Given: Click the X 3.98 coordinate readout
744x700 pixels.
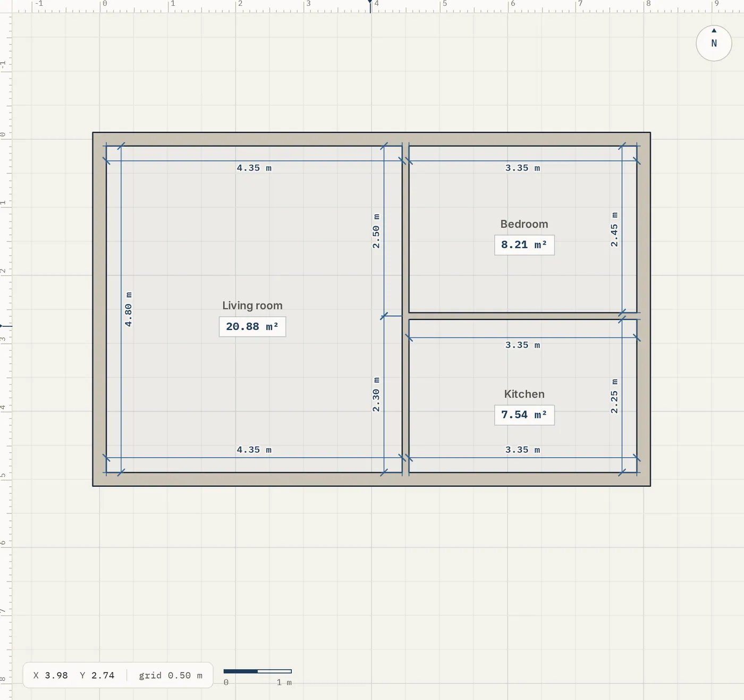Looking at the screenshot, I should pos(50,675).
